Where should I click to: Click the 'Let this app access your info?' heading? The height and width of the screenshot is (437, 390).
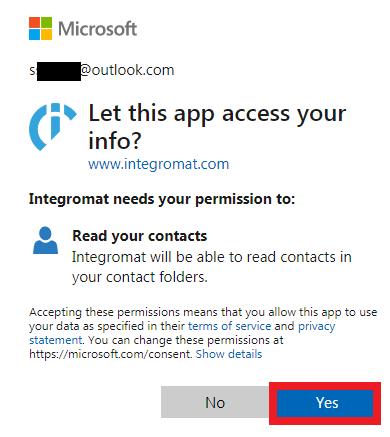pyautogui.click(x=217, y=127)
